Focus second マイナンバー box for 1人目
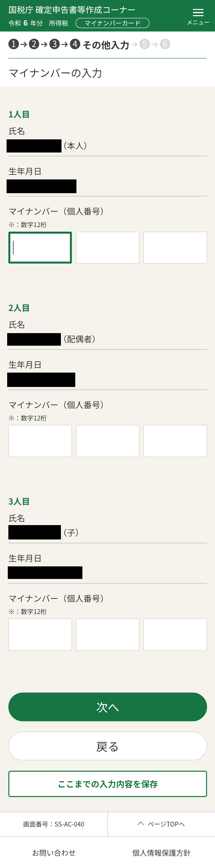This screenshot has width=215, height=868. point(108,247)
